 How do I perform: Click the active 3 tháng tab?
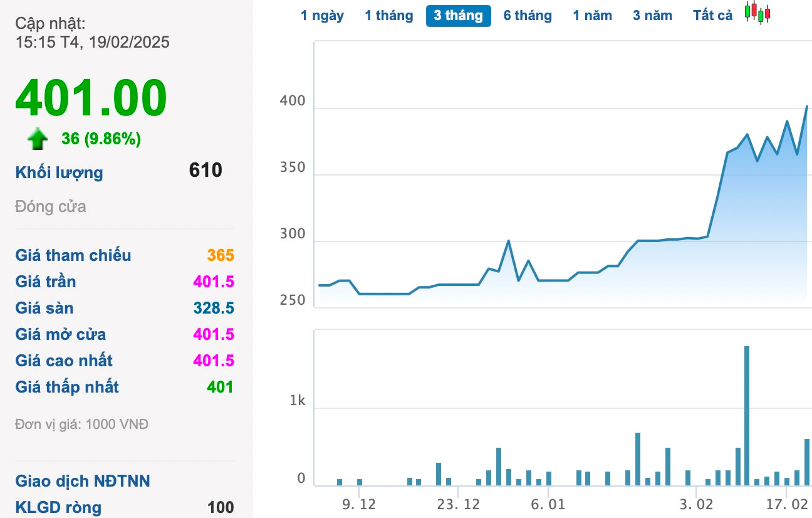tap(458, 16)
